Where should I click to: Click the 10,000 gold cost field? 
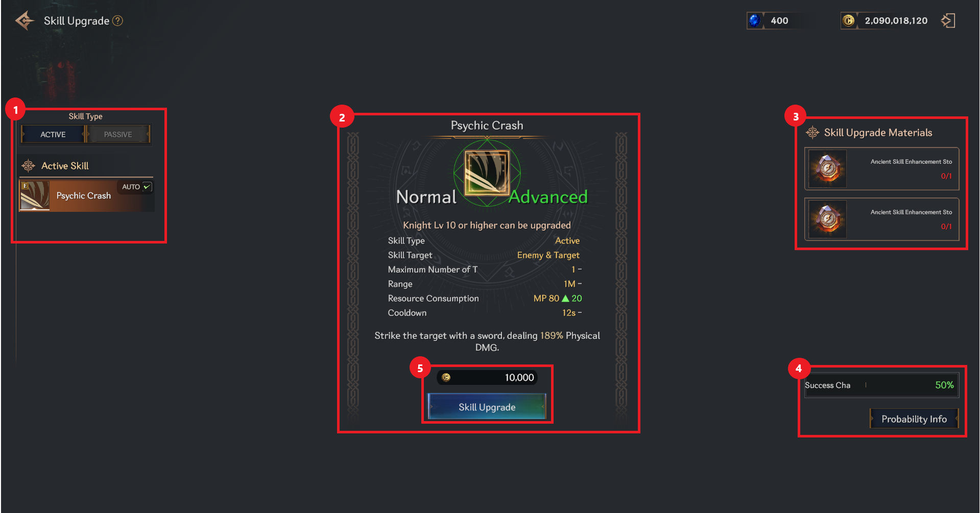click(x=487, y=377)
